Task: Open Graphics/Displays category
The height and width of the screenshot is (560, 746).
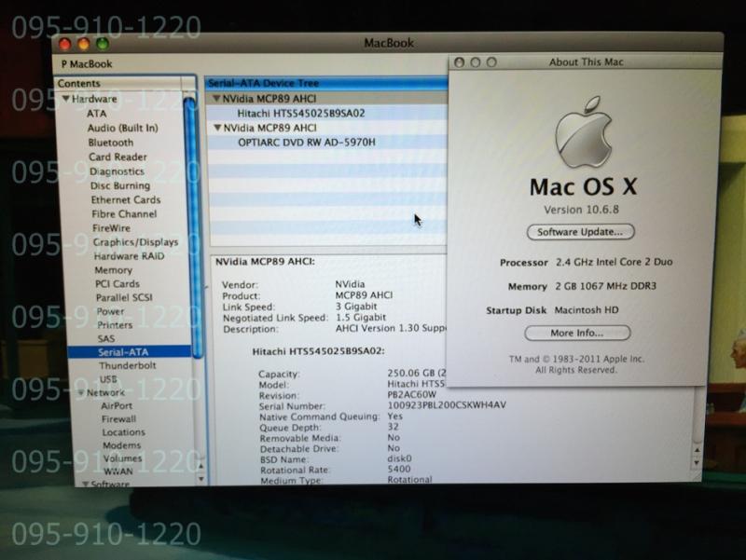Action: coord(135,242)
